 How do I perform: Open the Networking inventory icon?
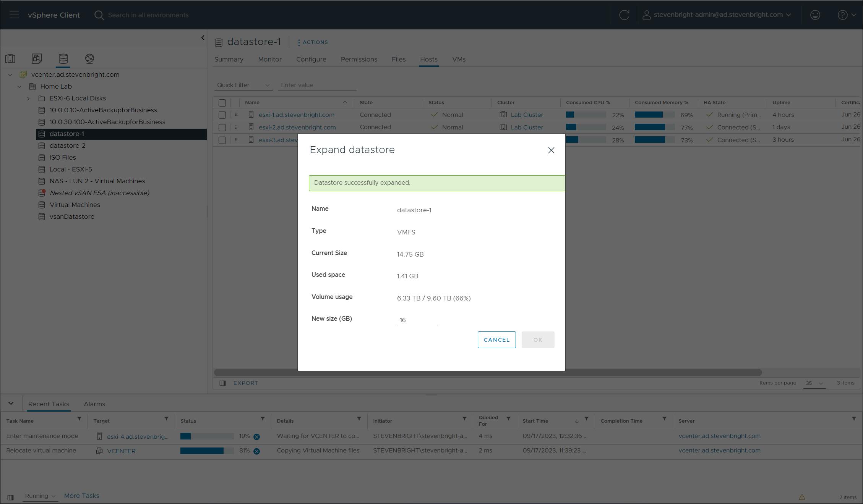pos(89,58)
